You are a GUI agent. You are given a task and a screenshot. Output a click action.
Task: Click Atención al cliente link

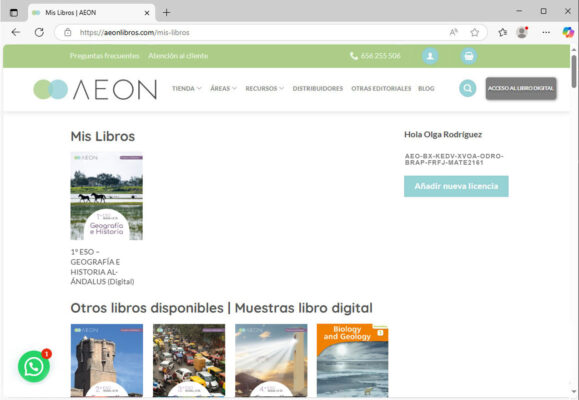tap(178, 56)
